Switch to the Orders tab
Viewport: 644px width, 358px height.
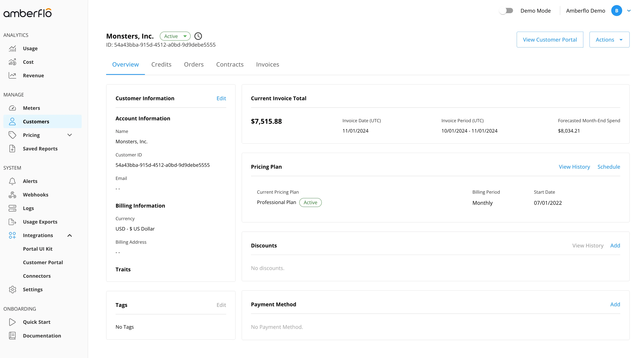(194, 64)
